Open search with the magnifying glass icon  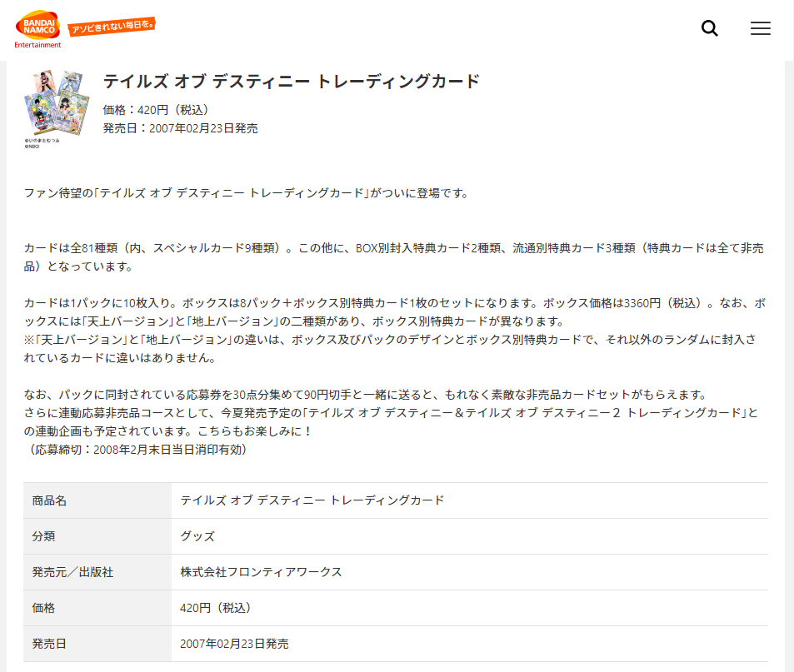[710, 28]
